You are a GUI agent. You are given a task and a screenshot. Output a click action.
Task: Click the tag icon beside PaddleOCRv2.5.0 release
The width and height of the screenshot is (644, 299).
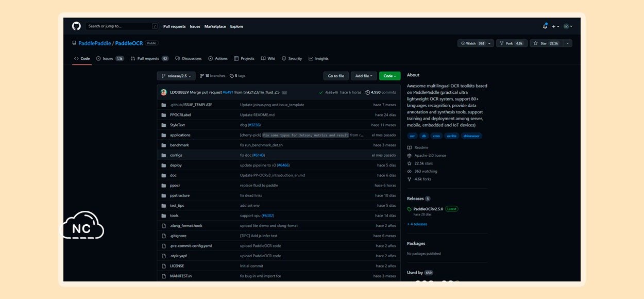click(410, 209)
